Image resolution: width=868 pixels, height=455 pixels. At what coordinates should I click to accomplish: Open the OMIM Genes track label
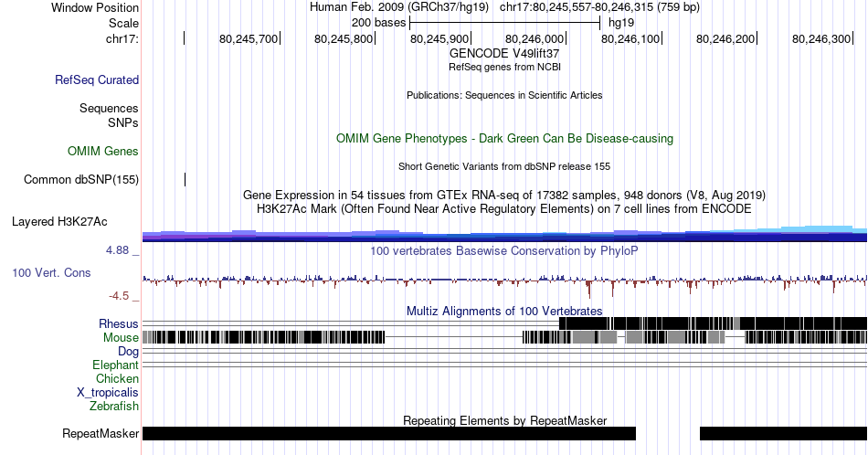[103, 151]
